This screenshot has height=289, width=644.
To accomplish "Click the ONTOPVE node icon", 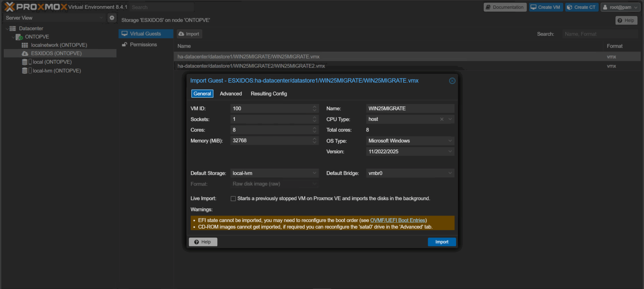I will 19,37.
